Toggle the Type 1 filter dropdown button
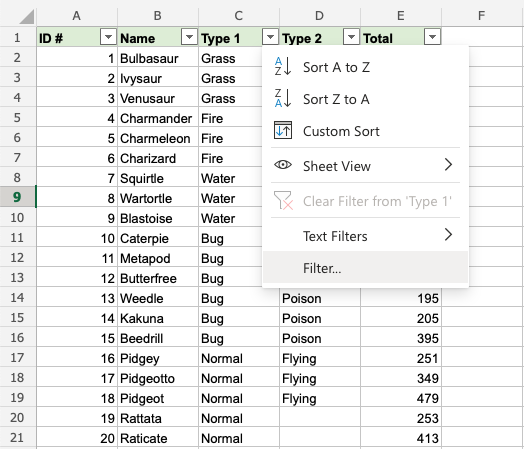 [270, 36]
